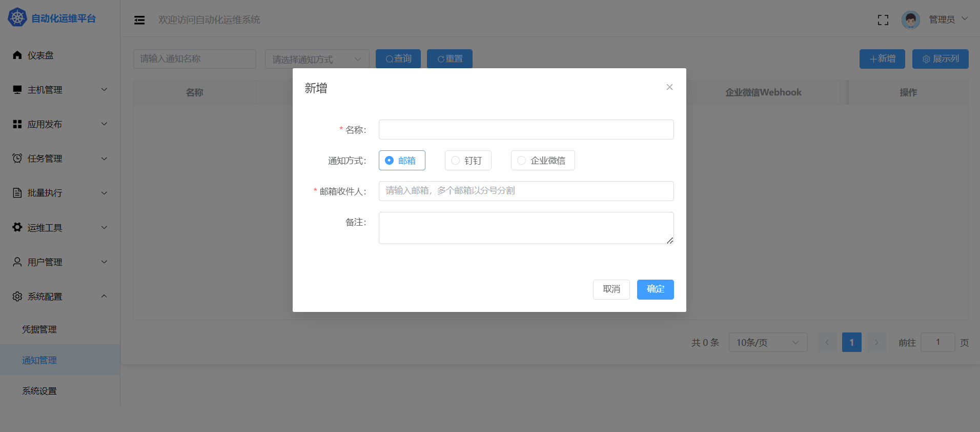The width and height of the screenshot is (980, 432).
Task: Toggle fullscreen mode icon
Action: 883,20
